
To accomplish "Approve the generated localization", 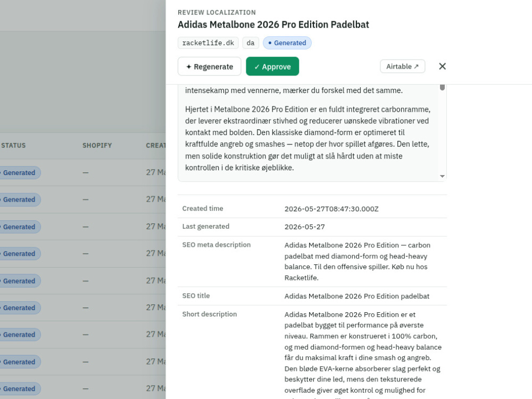I will [272, 66].
